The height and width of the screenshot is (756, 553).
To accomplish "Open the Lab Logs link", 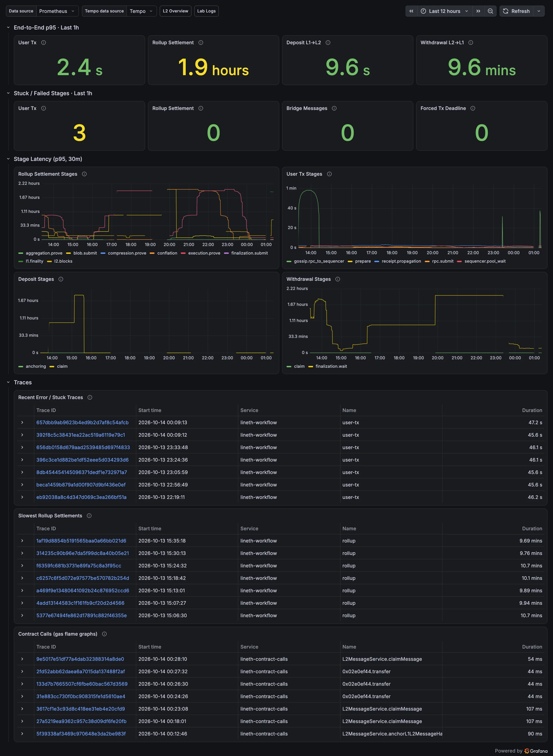I will click(206, 11).
